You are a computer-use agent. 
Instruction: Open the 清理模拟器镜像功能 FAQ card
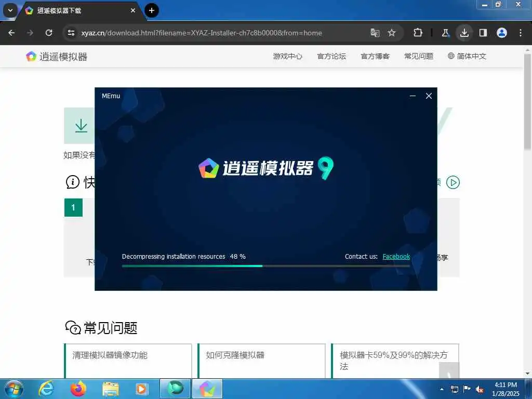click(128, 361)
